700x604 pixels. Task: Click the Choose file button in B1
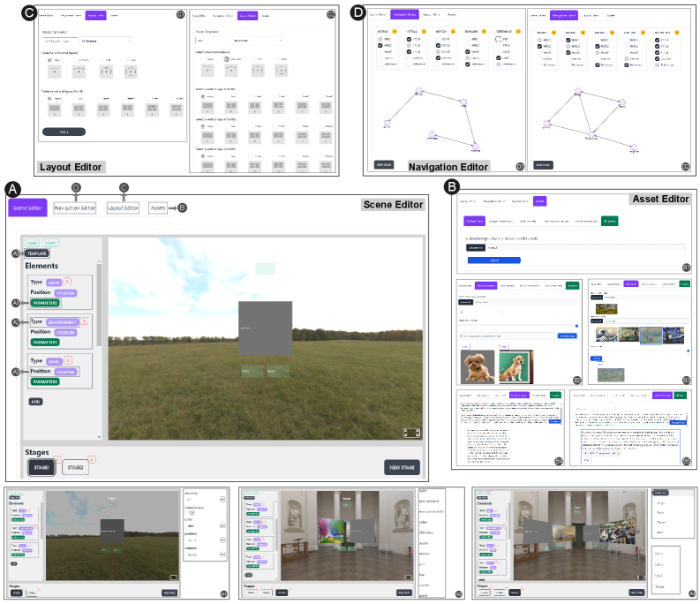(x=476, y=247)
